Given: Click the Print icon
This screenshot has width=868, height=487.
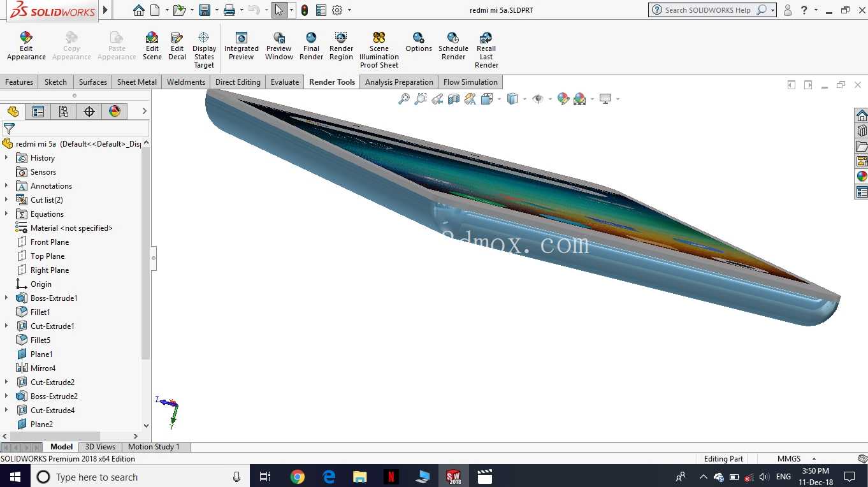Looking at the screenshot, I should 229,10.
